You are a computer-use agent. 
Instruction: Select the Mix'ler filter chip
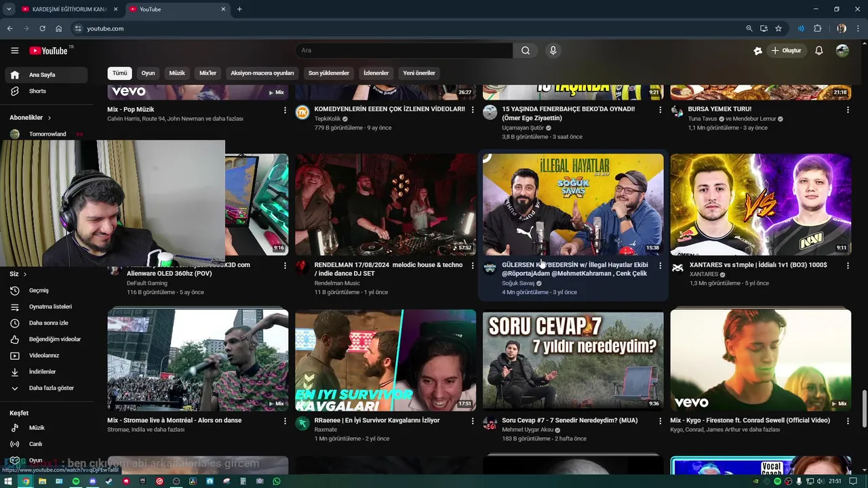click(x=208, y=73)
